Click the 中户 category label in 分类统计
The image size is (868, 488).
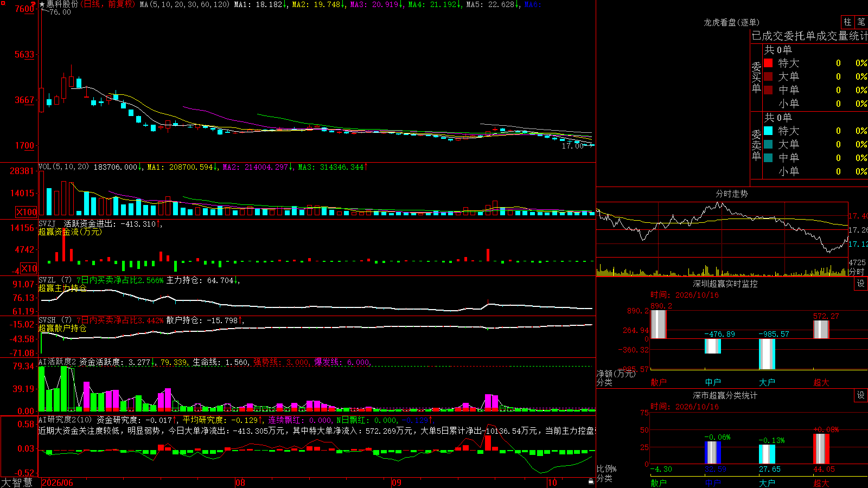pos(713,483)
